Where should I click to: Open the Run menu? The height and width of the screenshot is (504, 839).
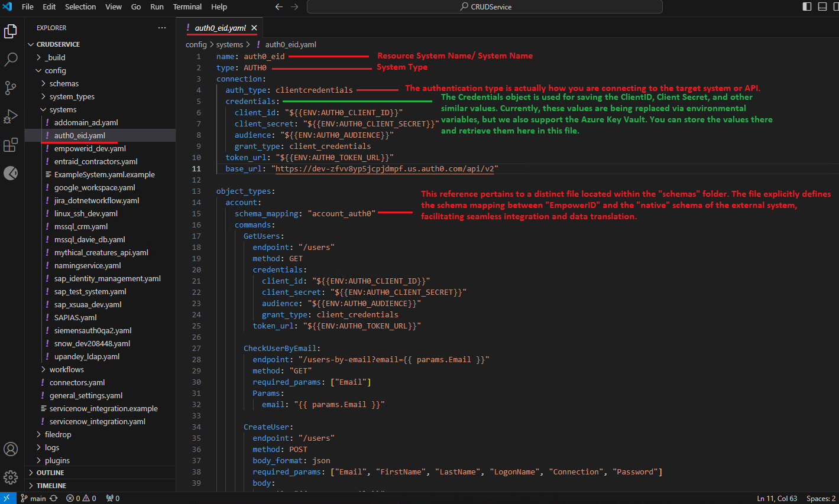pyautogui.click(x=157, y=6)
